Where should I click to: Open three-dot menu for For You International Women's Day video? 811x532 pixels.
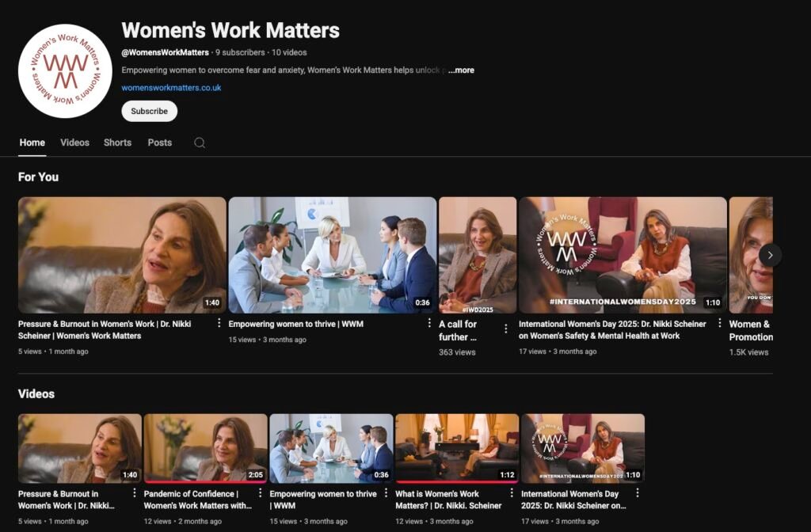(719, 323)
